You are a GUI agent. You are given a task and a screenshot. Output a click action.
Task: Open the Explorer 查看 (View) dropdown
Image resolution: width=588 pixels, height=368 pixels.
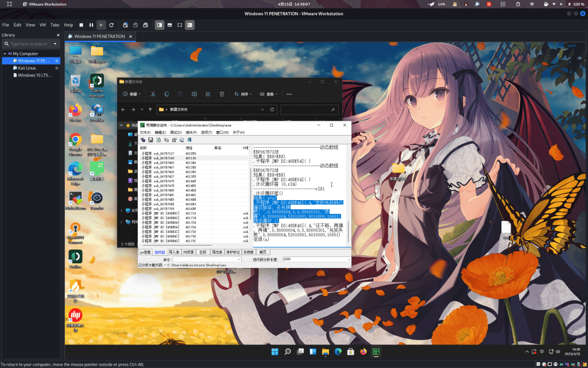tap(269, 94)
